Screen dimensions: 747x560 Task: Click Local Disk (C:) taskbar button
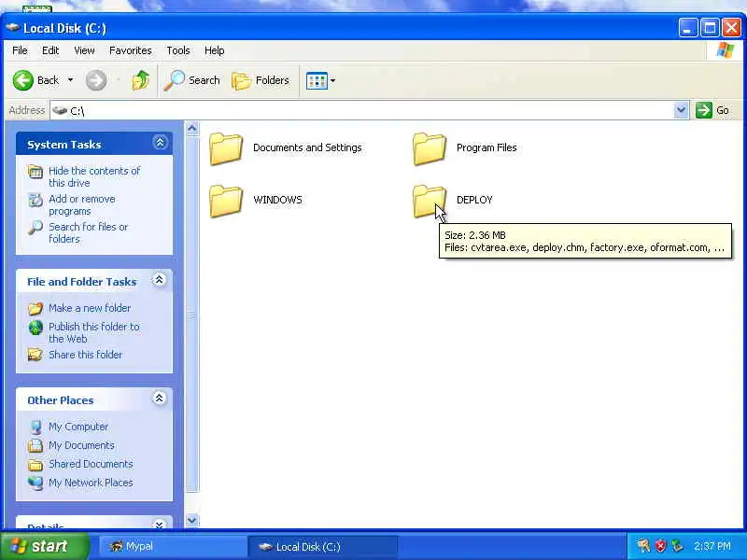click(x=322, y=546)
